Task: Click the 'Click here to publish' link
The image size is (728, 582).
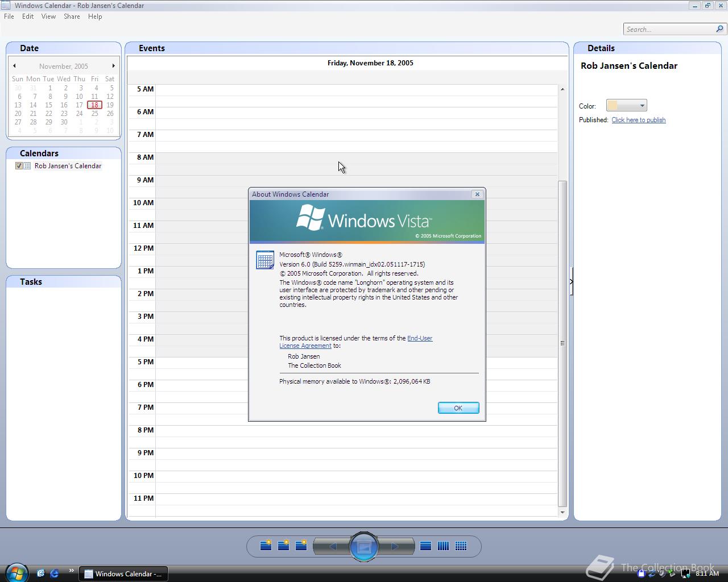Action: tap(638, 120)
